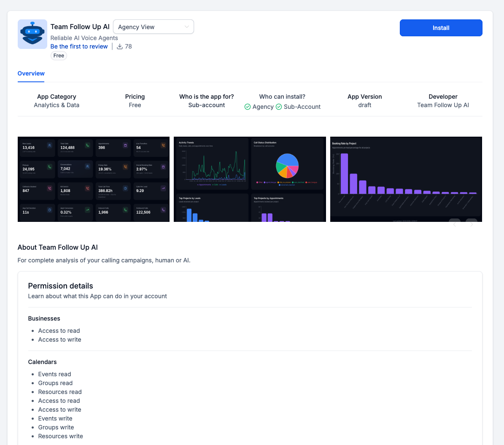Install the Team Follow Up AI app
The width and height of the screenshot is (504, 445).
(441, 28)
